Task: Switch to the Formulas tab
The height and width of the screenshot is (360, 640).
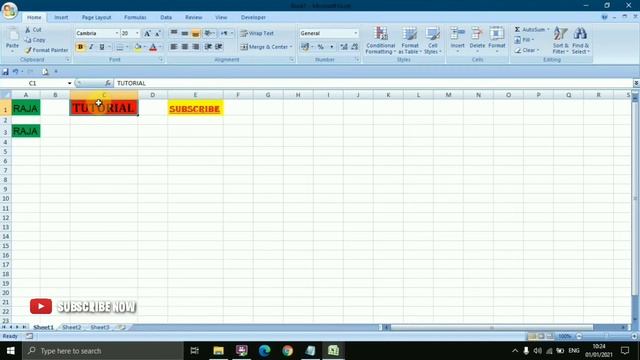Action: 135,18
